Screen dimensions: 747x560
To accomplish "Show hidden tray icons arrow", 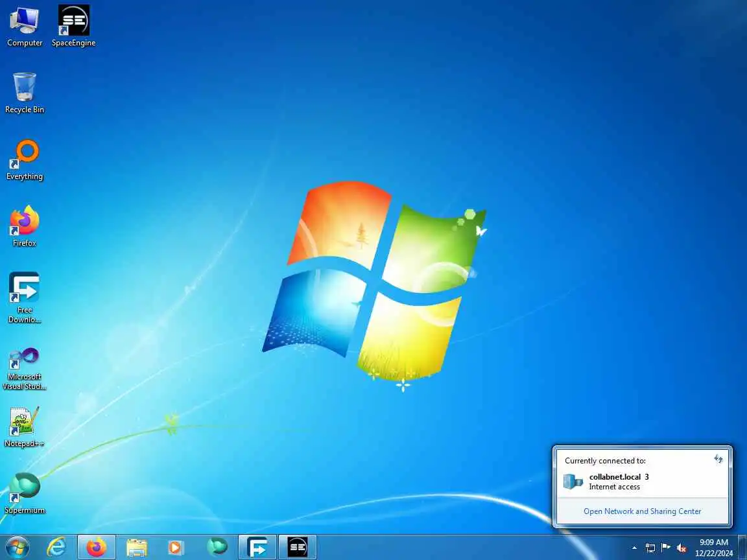I will click(x=634, y=548).
